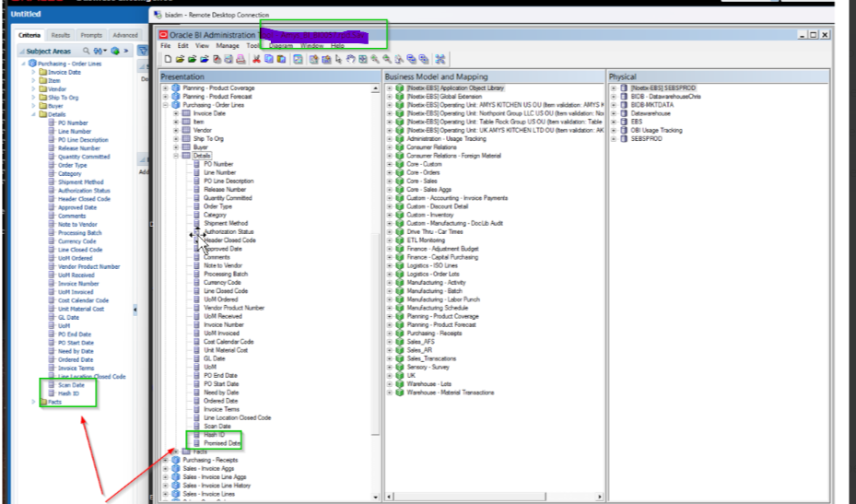The width and height of the screenshot is (856, 504).
Task: Click the left pane collapse arrow on splitter
Action: click(x=135, y=310)
